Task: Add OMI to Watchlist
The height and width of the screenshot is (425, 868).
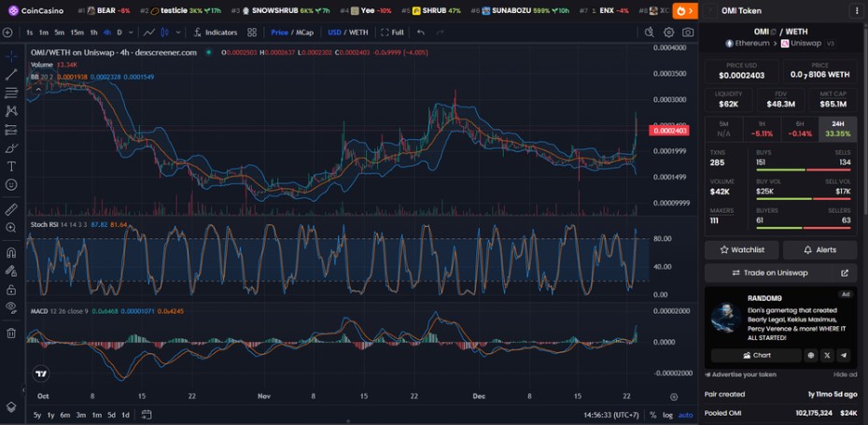Action: pos(742,250)
